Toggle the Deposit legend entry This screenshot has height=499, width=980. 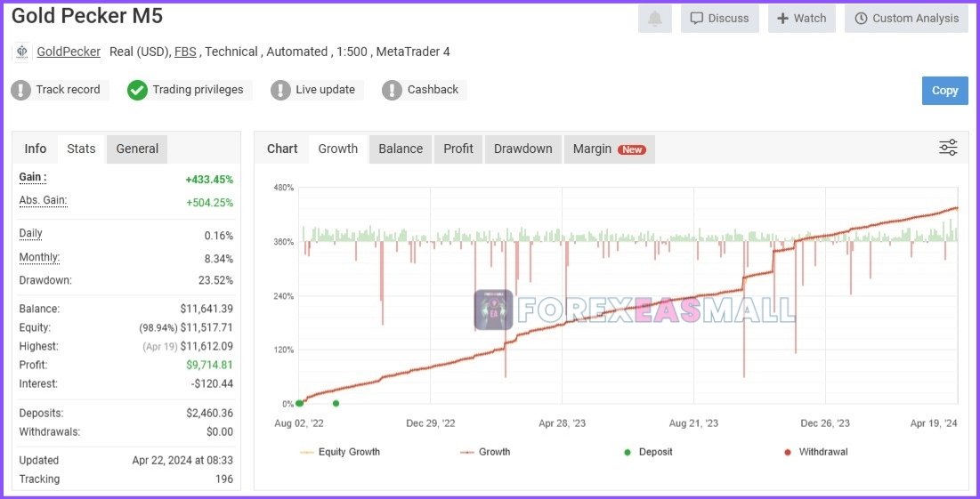click(x=648, y=452)
